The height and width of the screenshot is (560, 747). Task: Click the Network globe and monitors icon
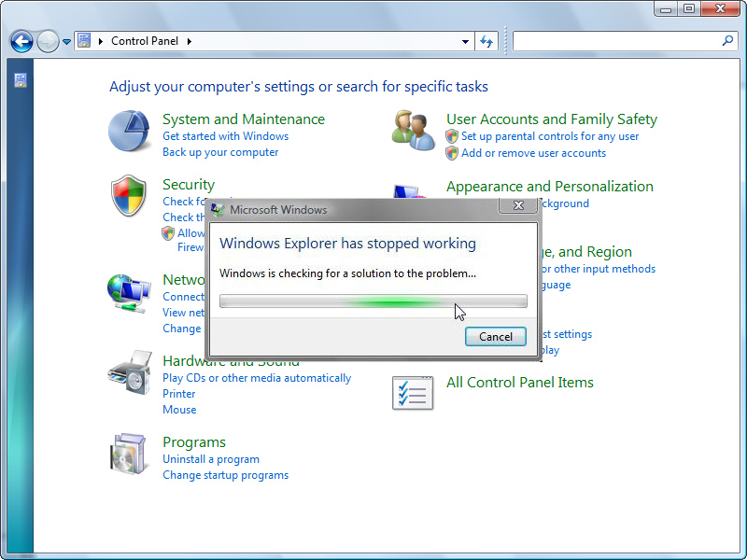(x=129, y=294)
